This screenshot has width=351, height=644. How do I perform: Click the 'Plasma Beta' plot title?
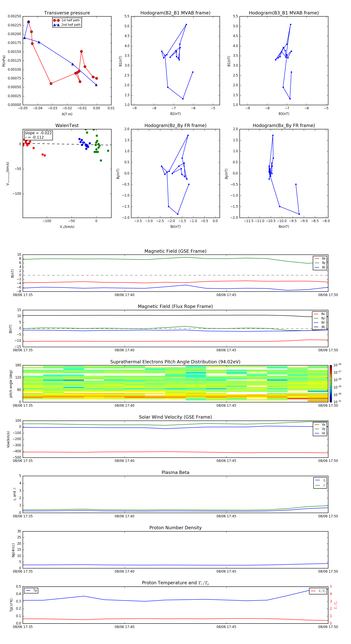coord(175,473)
